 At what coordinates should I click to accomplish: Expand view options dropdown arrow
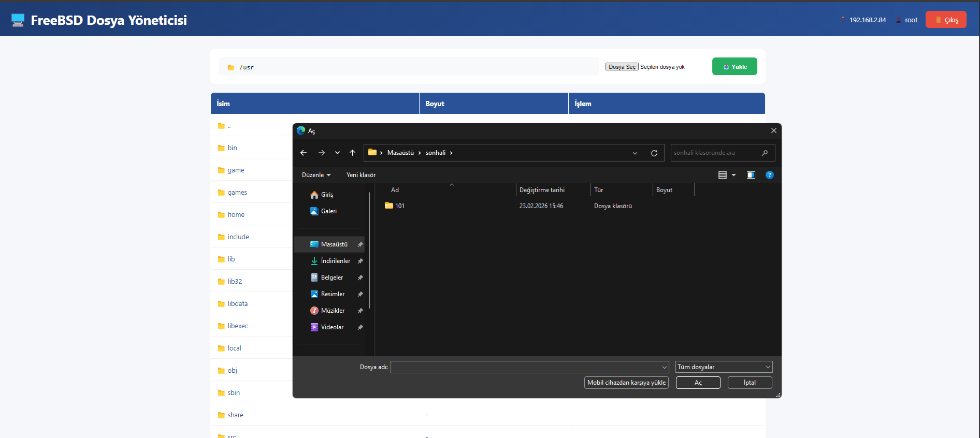pyautogui.click(x=733, y=175)
